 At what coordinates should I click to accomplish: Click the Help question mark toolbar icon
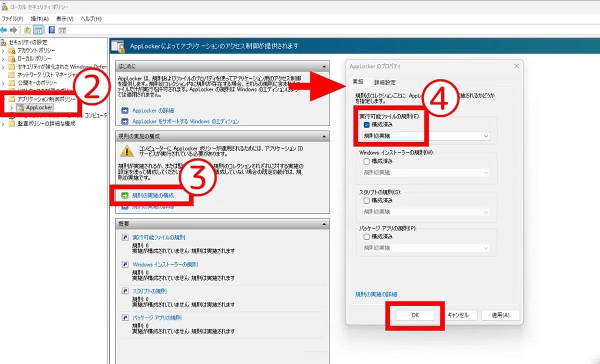[51, 30]
